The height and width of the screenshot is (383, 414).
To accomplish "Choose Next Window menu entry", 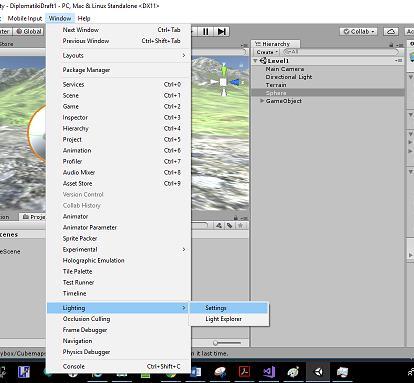I will pyautogui.click(x=119, y=30).
